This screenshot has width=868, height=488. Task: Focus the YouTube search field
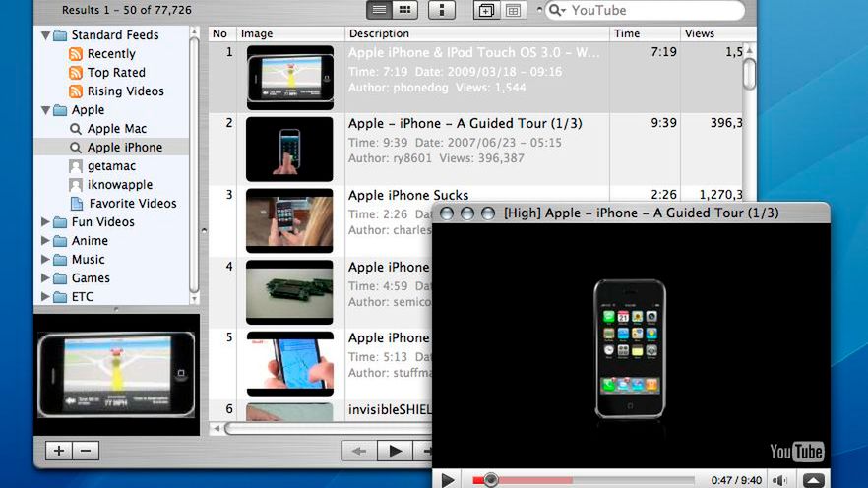point(645,10)
